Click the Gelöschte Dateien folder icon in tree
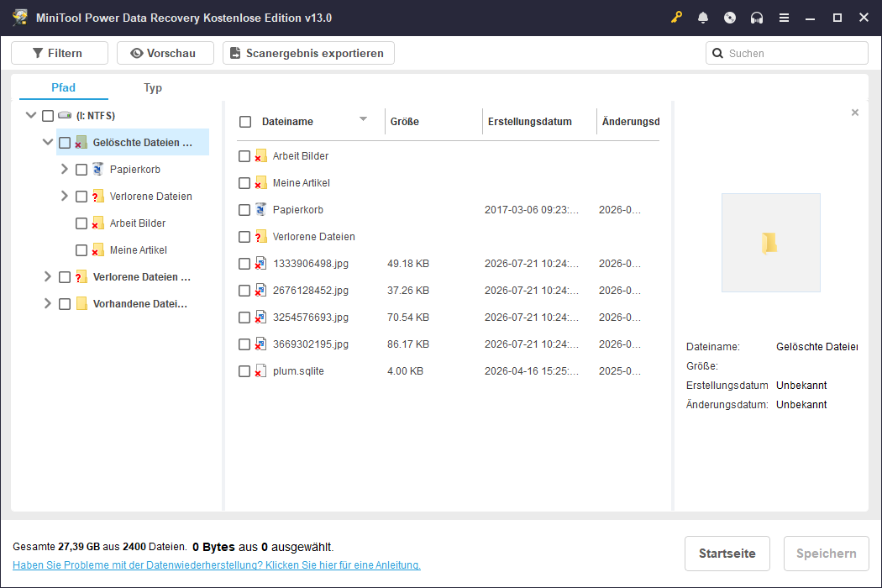The image size is (882, 588). [81, 142]
